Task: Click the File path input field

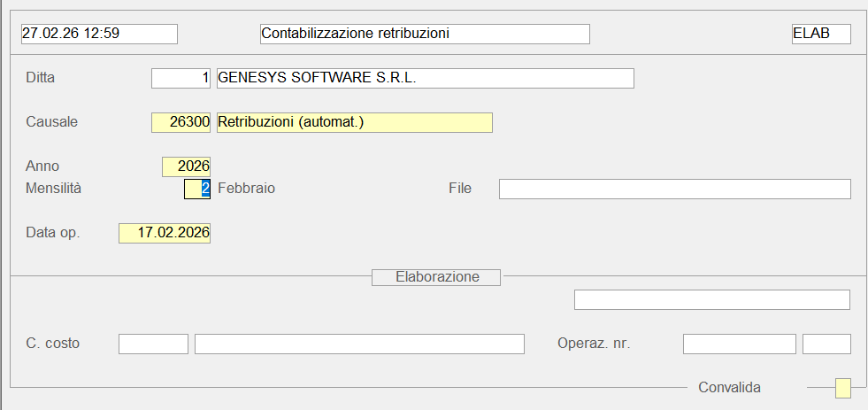Action: [674, 189]
